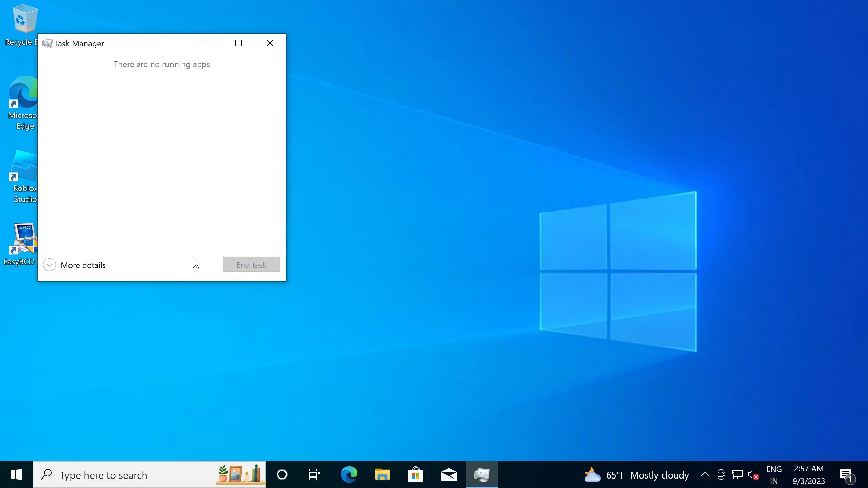Open Task View from the taskbar
The height and width of the screenshot is (488, 868).
click(x=314, y=474)
